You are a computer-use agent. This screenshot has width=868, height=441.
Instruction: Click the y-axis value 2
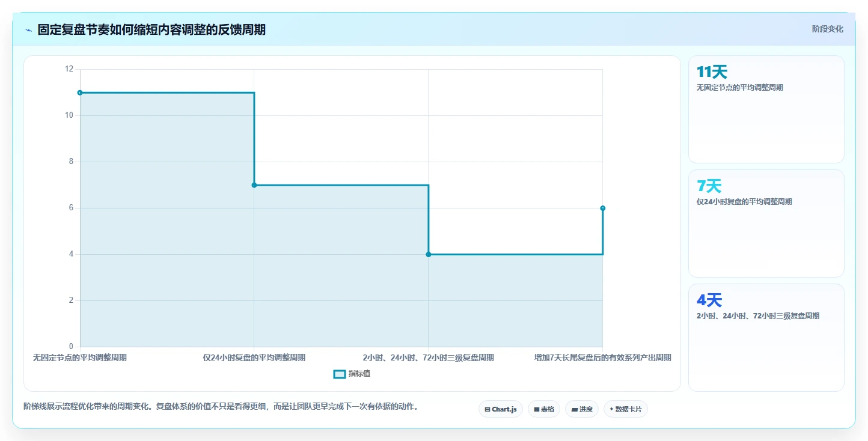coord(71,300)
